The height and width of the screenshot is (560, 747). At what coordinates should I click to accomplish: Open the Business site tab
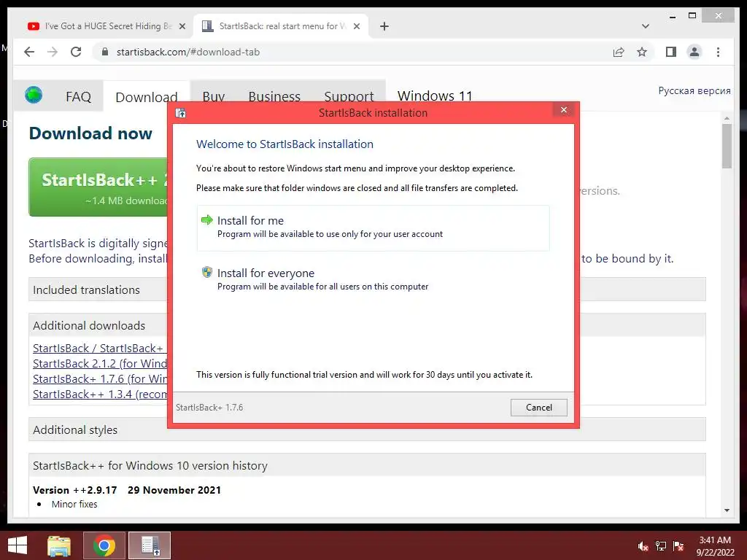point(274,97)
